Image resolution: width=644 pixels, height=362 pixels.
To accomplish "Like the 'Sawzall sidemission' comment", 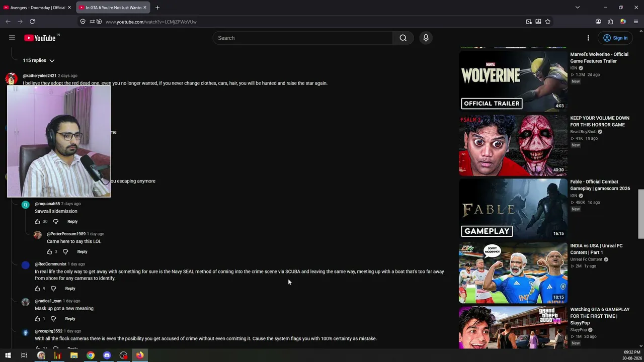I will pyautogui.click(x=37, y=221).
